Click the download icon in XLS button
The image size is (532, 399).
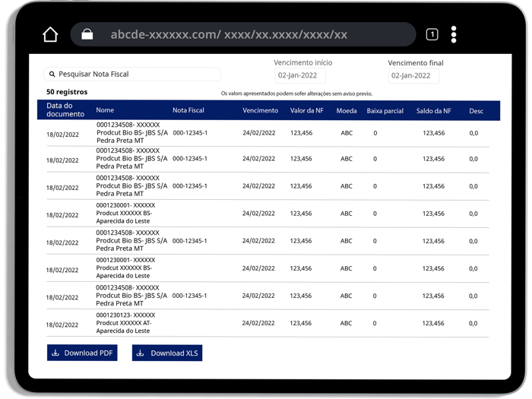[x=140, y=353]
